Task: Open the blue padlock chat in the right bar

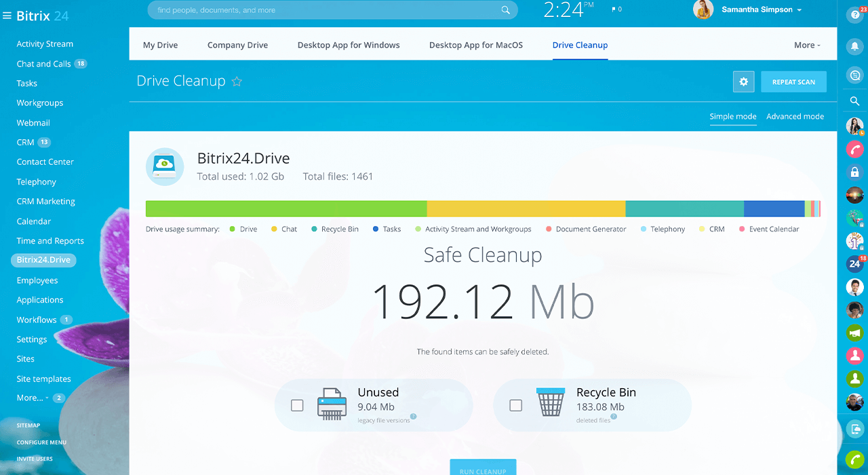Action: pyautogui.click(x=854, y=172)
